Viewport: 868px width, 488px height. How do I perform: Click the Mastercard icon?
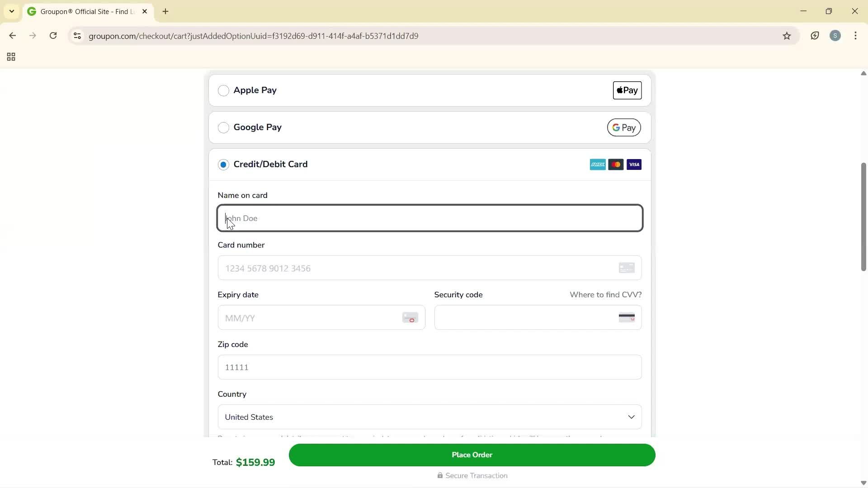[616, 164]
